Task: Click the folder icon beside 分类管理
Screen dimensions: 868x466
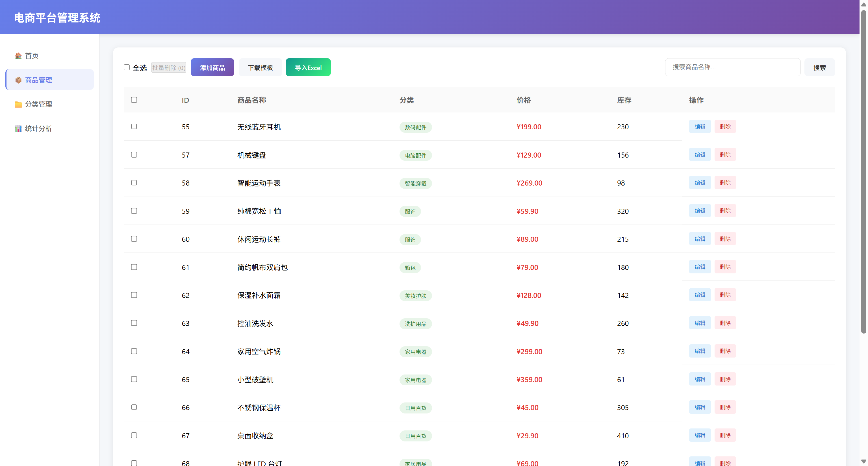Action: point(18,104)
